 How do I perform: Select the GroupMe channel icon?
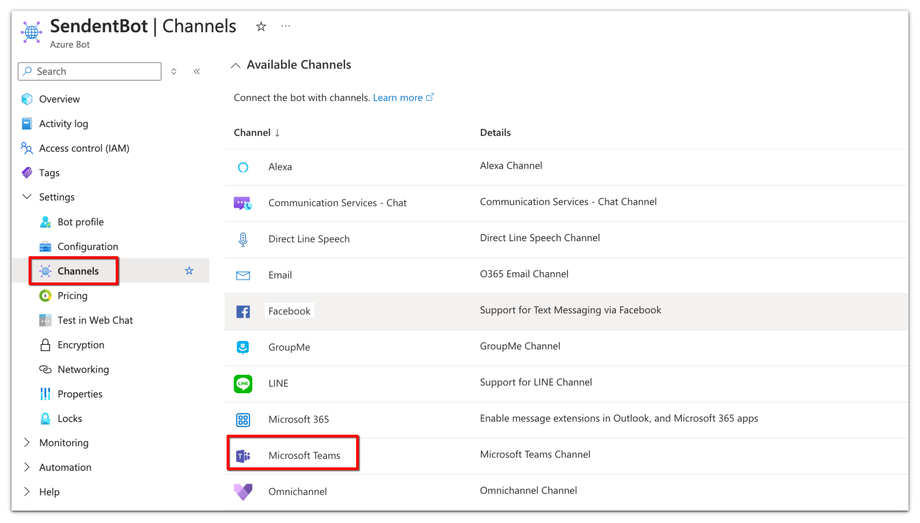pyautogui.click(x=243, y=348)
